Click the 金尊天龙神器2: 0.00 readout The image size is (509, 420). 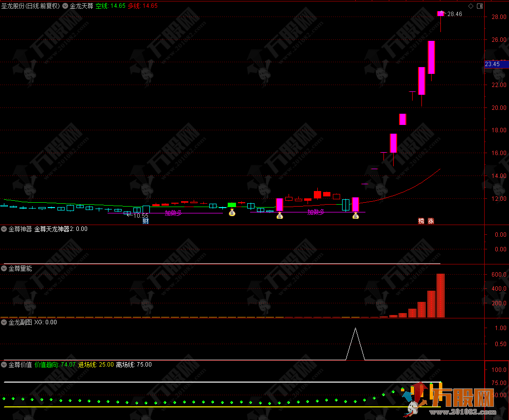coord(61,229)
